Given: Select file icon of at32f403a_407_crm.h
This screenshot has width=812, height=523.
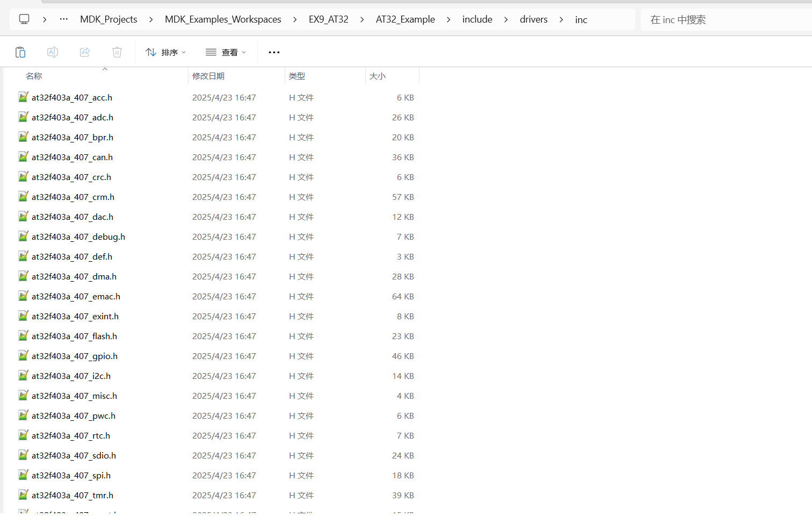Looking at the screenshot, I should coord(23,197).
